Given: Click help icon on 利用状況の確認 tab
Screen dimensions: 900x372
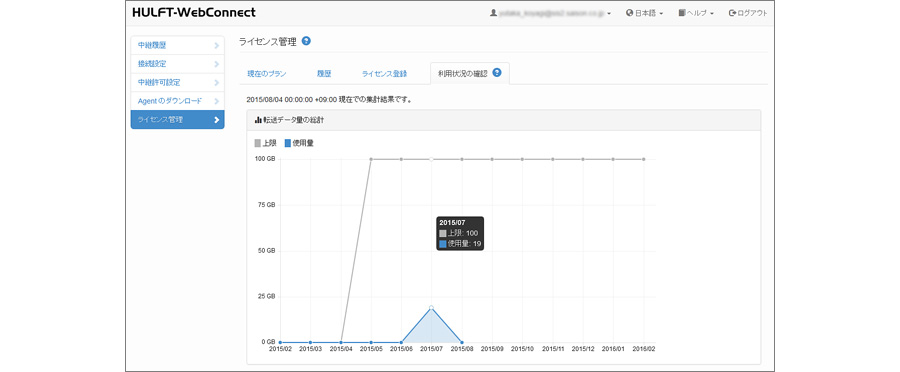Looking at the screenshot, I should (497, 72).
